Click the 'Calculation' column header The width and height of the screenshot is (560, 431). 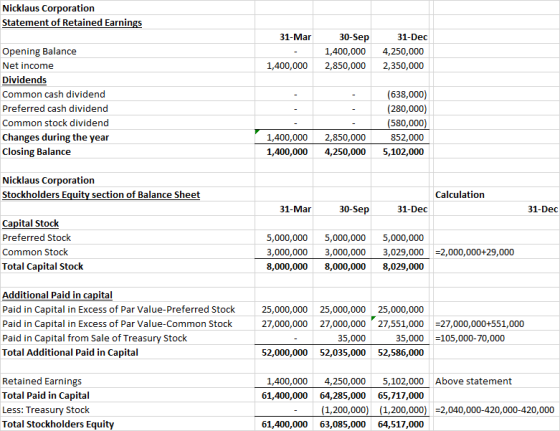(x=460, y=195)
